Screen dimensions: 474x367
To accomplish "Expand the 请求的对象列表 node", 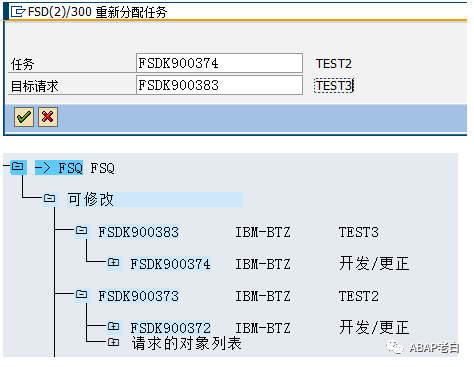I will click(x=113, y=342).
